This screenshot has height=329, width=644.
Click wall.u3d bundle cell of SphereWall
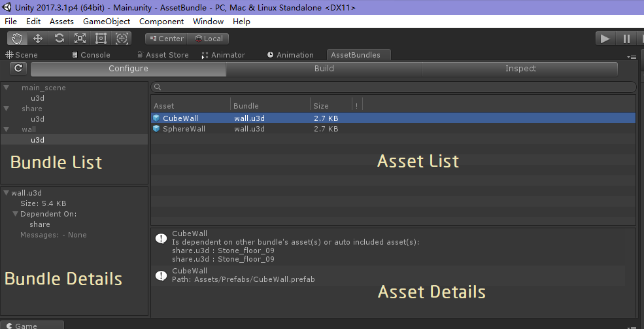pyautogui.click(x=249, y=129)
